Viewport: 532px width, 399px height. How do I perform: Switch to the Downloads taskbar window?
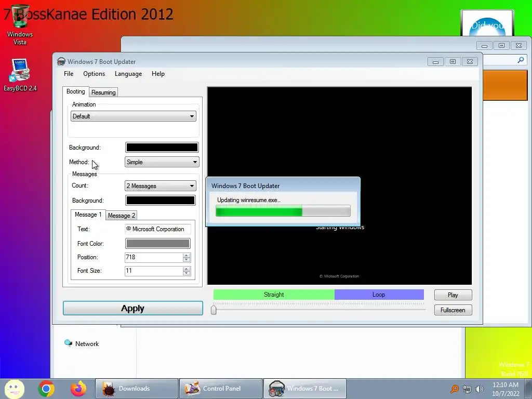point(137,389)
